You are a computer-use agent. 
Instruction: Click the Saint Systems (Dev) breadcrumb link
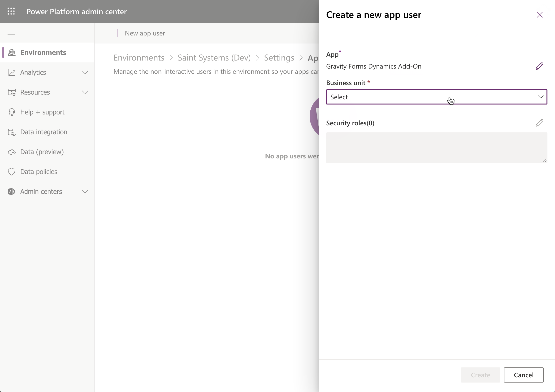tap(214, 58)
